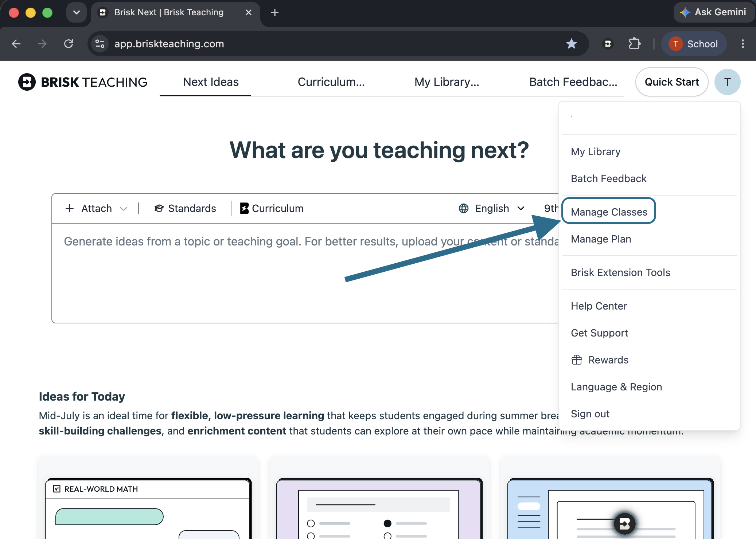
Task: Open the Extensions puzzle icon
Action: point(634,44)
